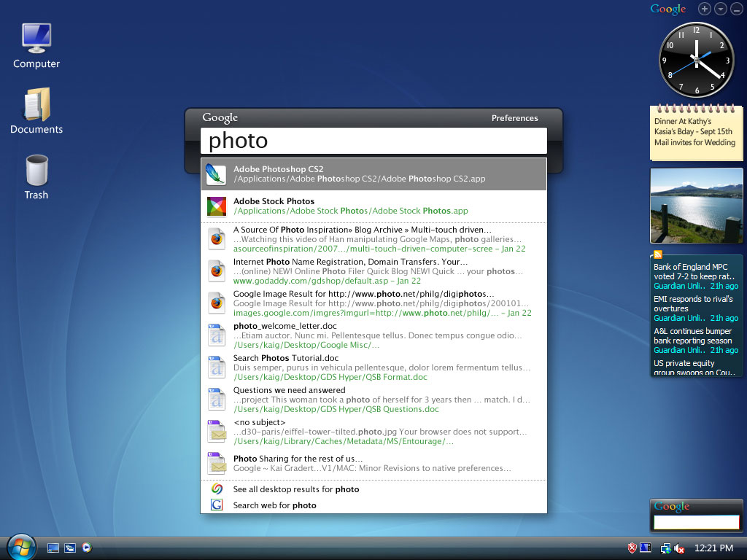Click Google Desktop swirl icon for all results

click(x=217, y=489)
